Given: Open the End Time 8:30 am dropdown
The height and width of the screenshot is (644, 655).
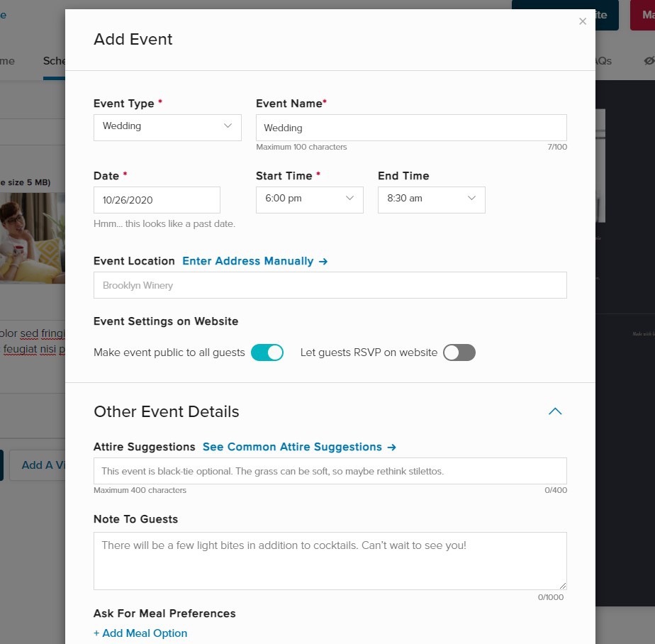Looking at the screenshot, I should click(x=431, y=199).
